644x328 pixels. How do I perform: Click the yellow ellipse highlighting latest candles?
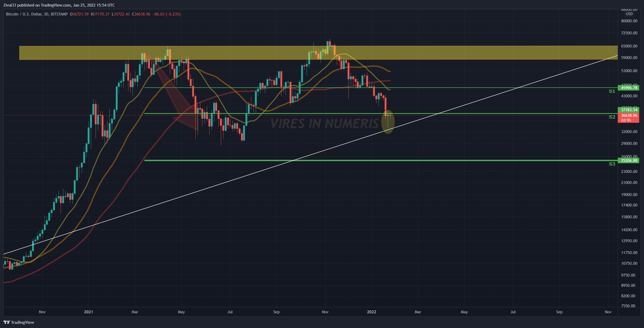click(x=388, y=122)
